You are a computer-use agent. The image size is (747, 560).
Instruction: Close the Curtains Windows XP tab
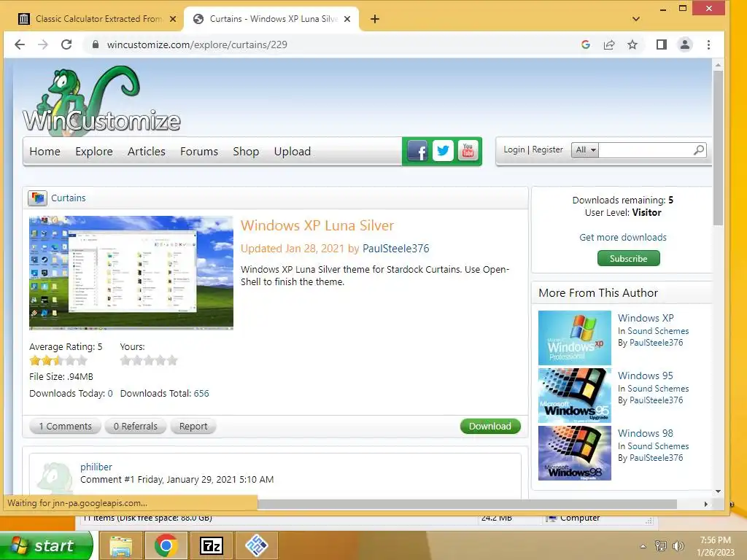347,19
